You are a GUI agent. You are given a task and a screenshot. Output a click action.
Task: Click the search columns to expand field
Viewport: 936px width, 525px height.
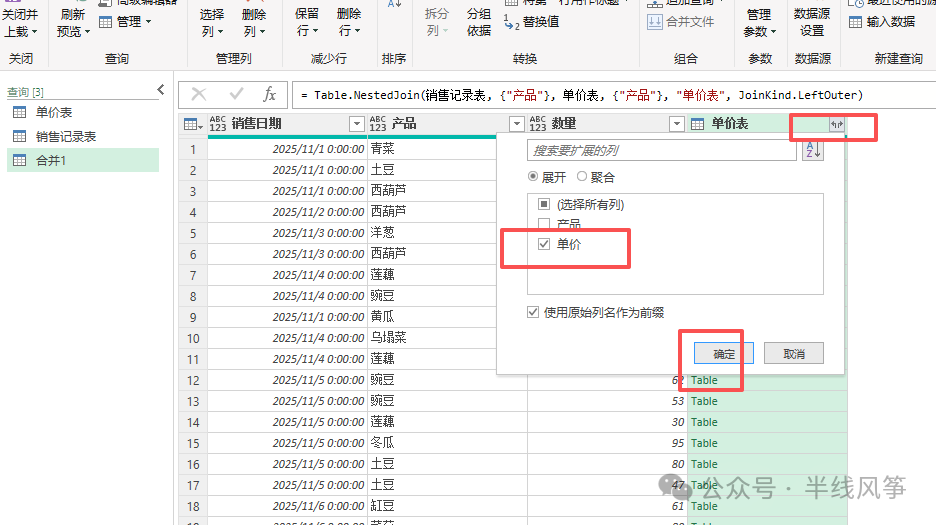(661, 151)
